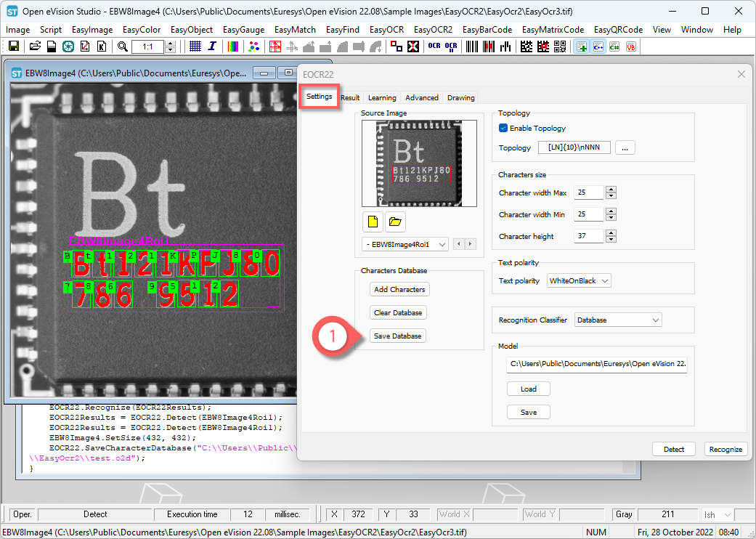756x539 pixels.
Task: Click the Save Database button
Action: tap(398, 336)
